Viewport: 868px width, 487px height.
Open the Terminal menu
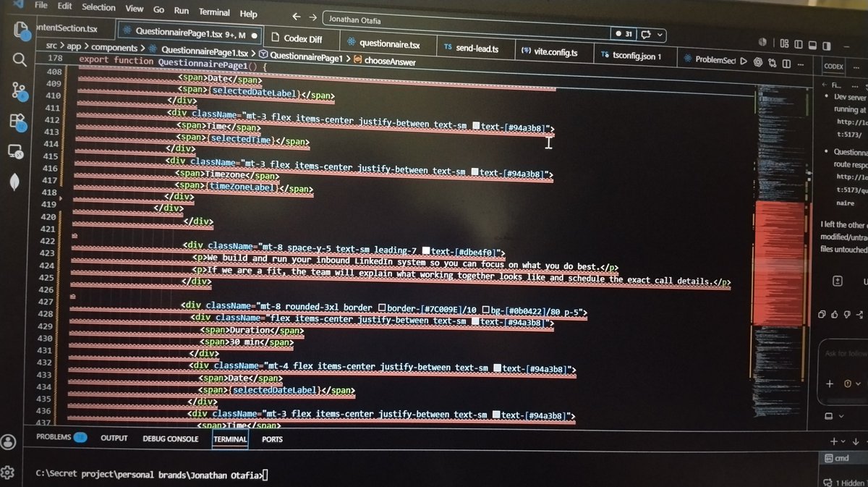coord(214,12)
